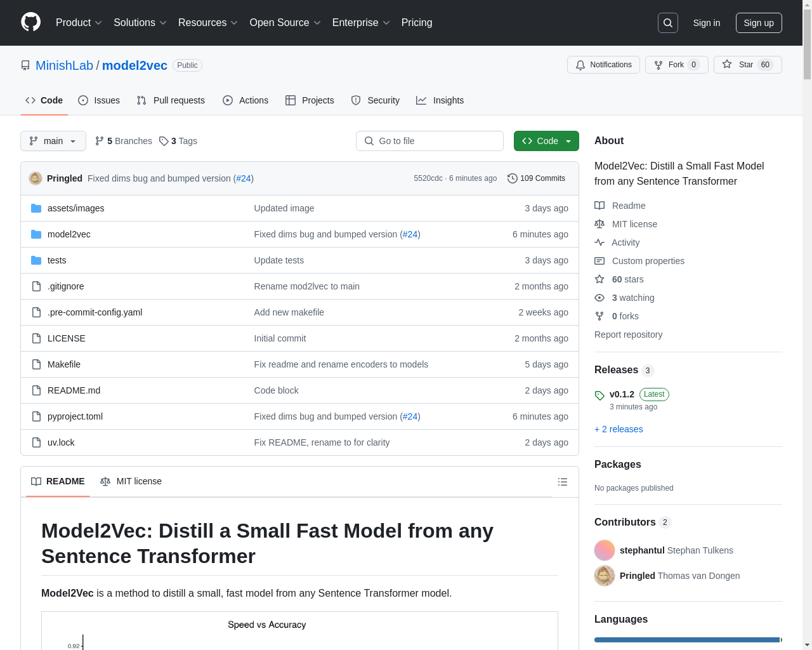The width and height of the screenshot is (812, 650).
Task: Select the README tab above readme
Action: (58, 481)
